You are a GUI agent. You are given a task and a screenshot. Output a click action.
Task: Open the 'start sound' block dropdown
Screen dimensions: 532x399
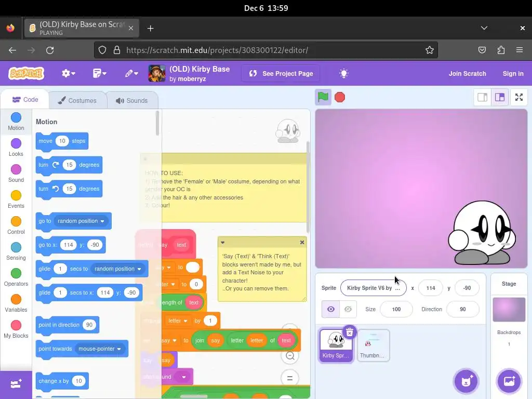pos(184,377)
